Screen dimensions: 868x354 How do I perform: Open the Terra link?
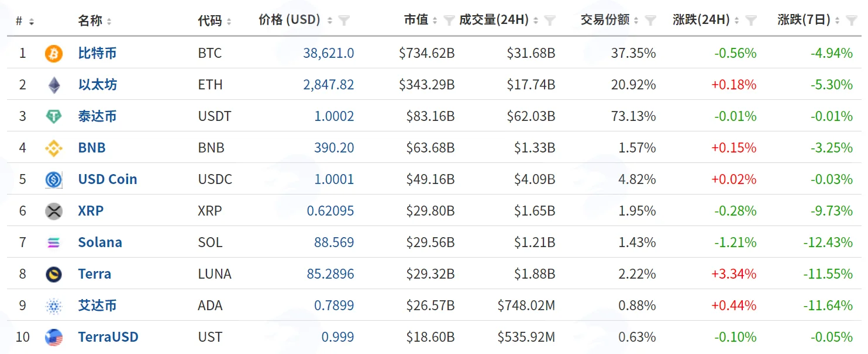95,274
